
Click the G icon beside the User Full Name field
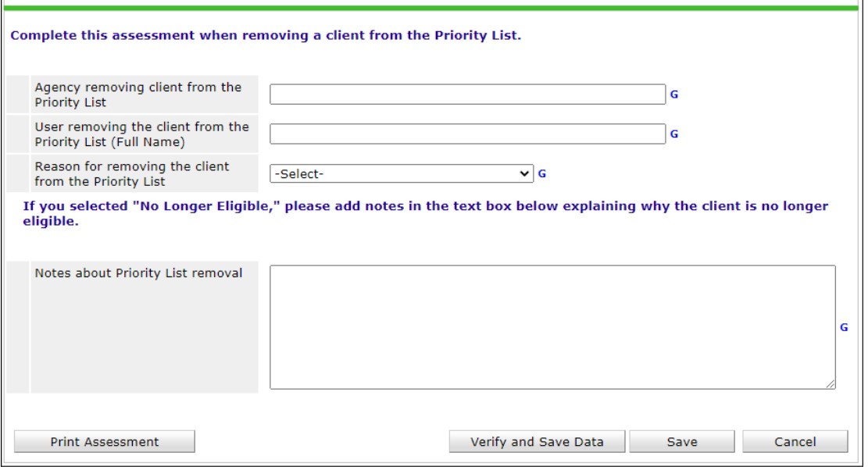pos(674,134)
